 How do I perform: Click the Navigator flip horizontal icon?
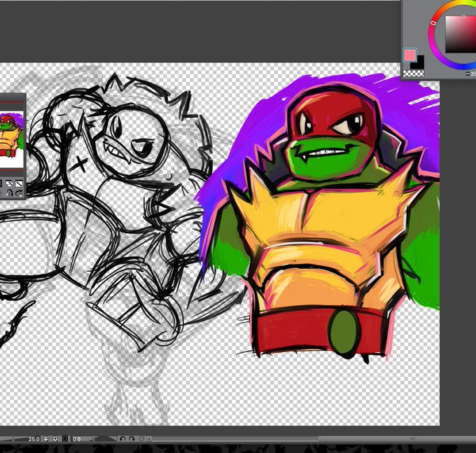click(9, 193)
